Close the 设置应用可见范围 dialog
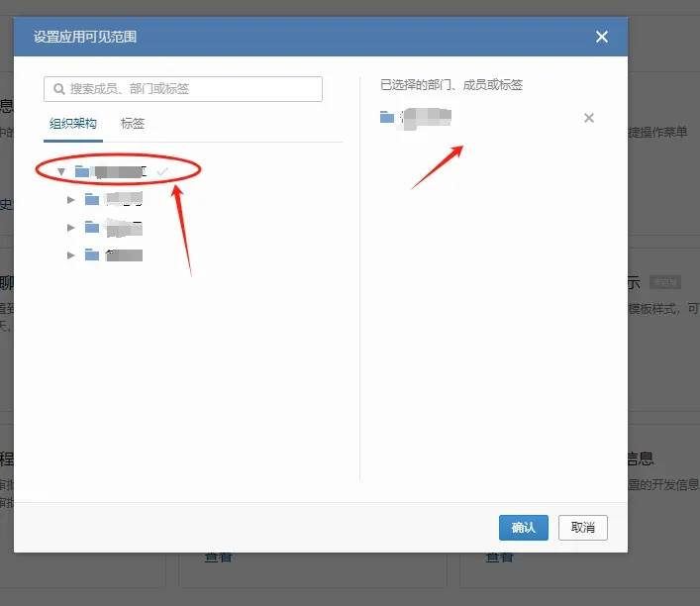700x606 pixels. (x=602, y=37)
